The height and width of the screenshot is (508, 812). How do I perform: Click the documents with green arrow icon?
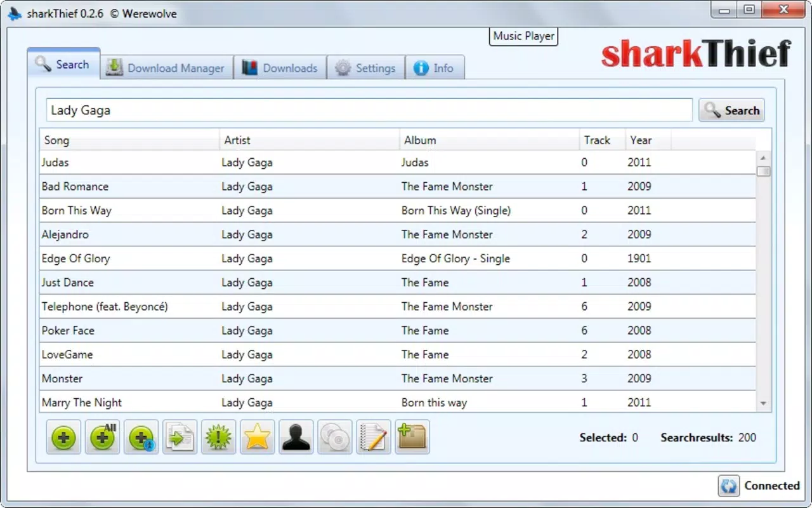(180, 437)
